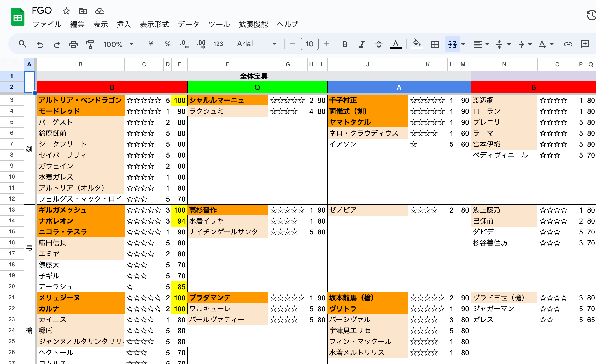
Task: Decrease decimal places
Action: pyautogui.click(x=184, y=44)
